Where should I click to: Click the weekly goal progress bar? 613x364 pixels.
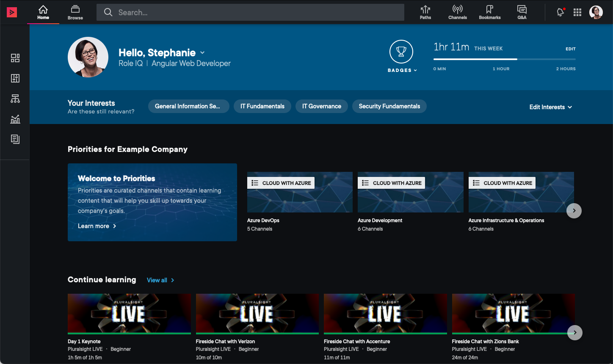[x=504, y=59]
